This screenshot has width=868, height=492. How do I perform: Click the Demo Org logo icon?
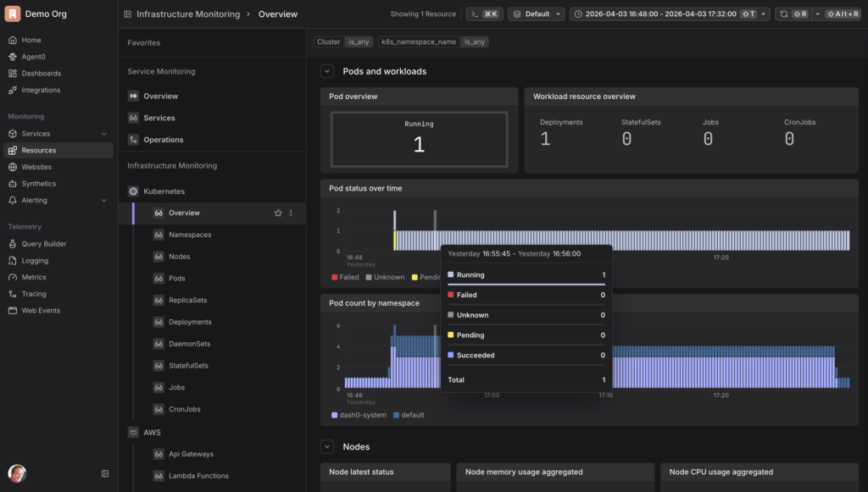pyautogui.click(x=14, y=14)
